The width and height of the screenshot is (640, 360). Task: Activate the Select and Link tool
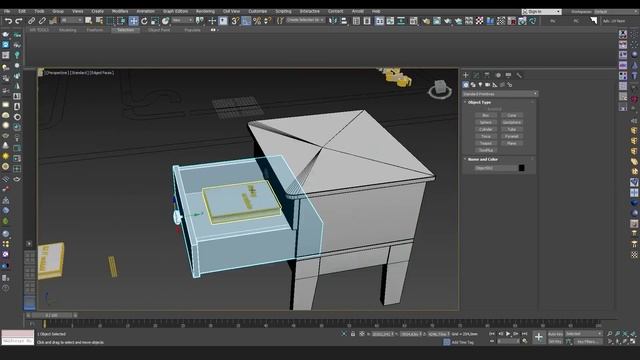coord(31,21)
